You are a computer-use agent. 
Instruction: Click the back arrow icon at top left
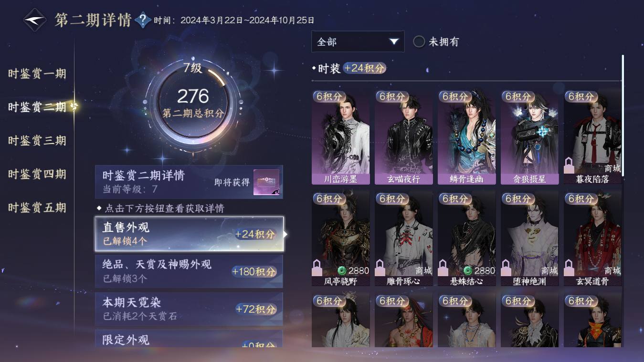(x=35, y=21)
